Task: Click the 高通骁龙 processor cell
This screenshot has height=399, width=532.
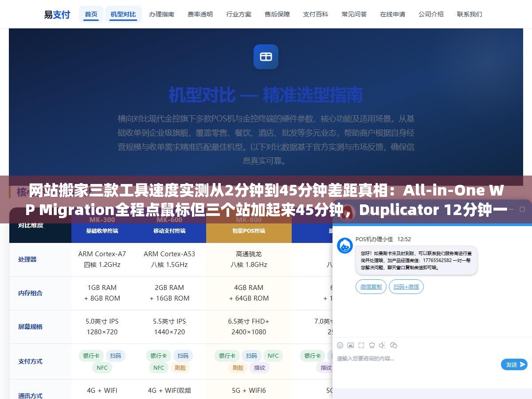Action: coord(249,259)
